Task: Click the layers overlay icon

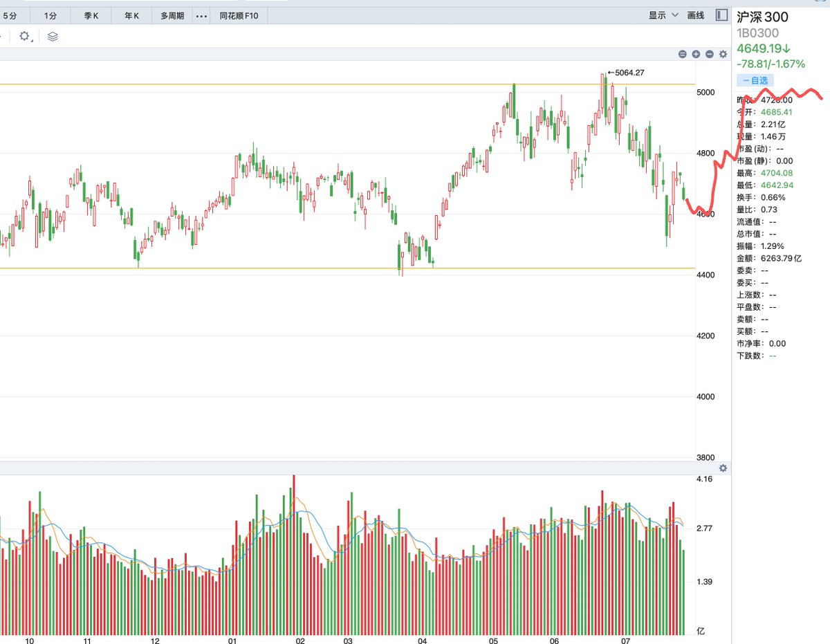Action: [x=53, y=37]
